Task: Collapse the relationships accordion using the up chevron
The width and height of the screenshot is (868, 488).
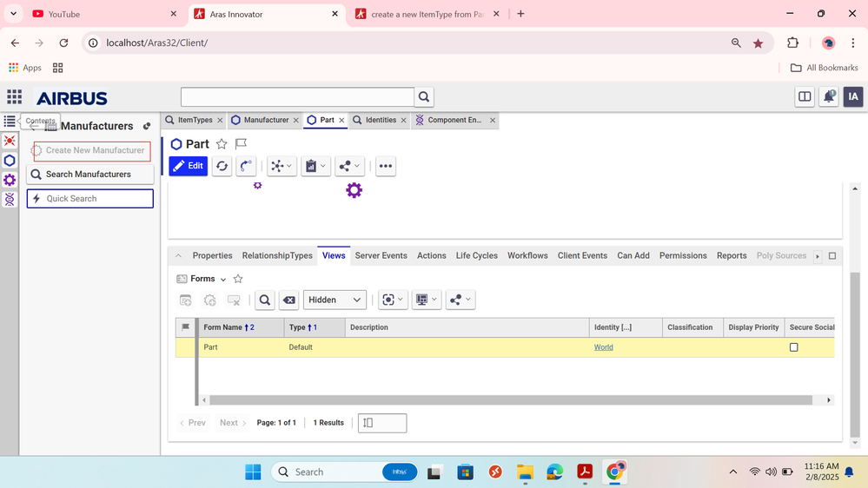Action: (x=178, y=256)
